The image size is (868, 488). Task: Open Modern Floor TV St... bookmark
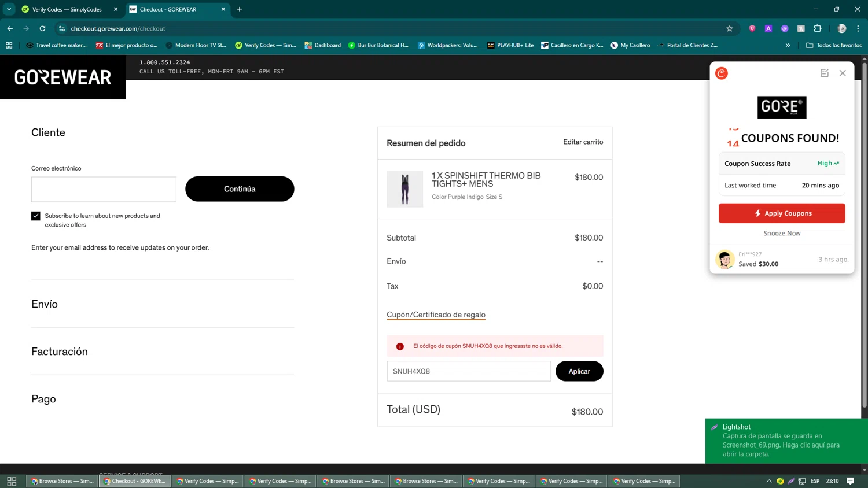coord(196,45)
